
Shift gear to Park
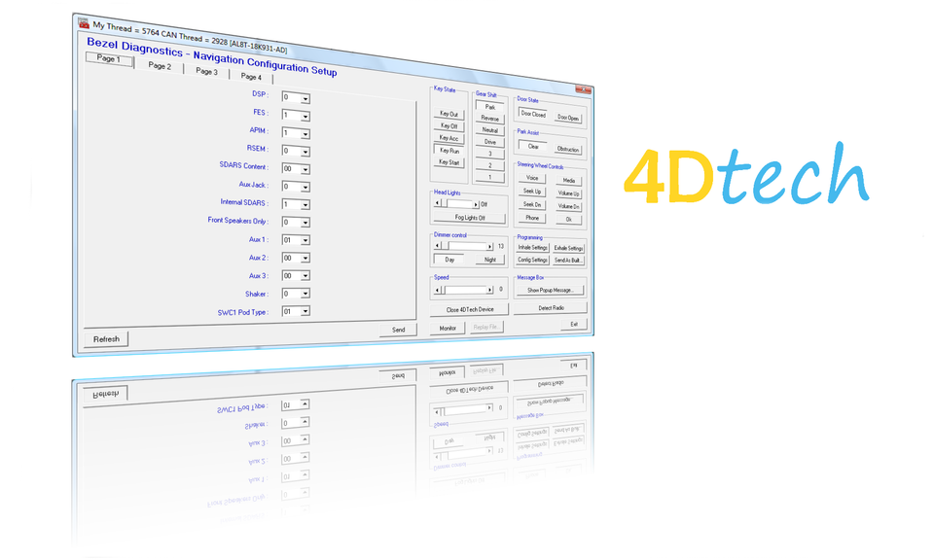(x=489, y=105)
